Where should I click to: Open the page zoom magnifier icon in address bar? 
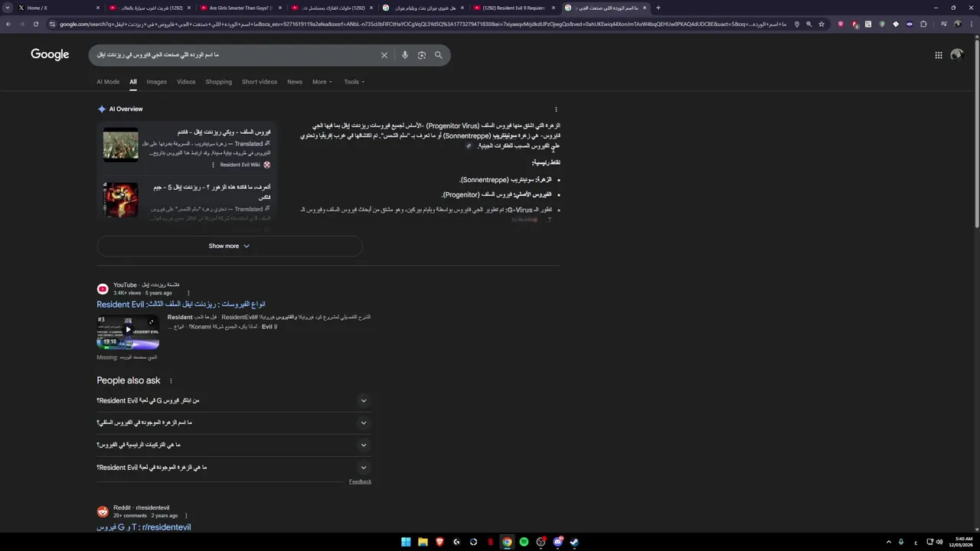pyautogui.click(x=809, y=24)
